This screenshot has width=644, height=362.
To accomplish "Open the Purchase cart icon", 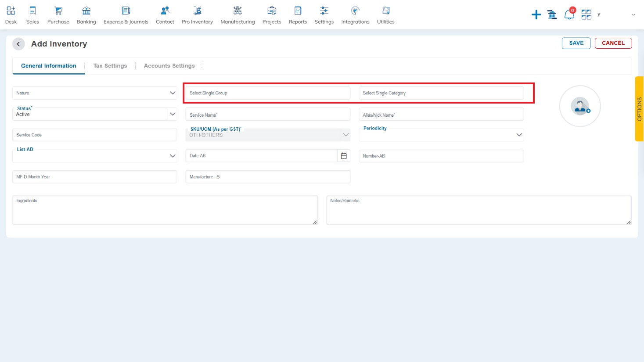I will [58, 11].
